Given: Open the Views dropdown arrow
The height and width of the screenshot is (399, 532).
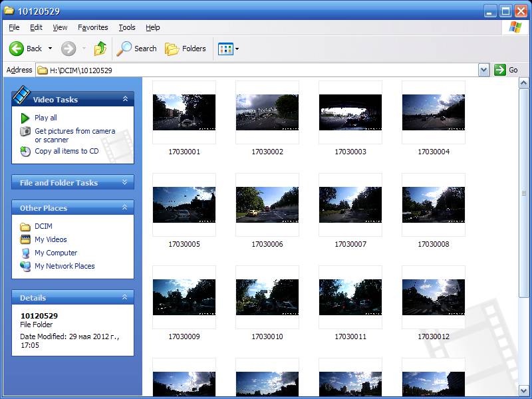Looking at the screenshot, I should point(237,49).
